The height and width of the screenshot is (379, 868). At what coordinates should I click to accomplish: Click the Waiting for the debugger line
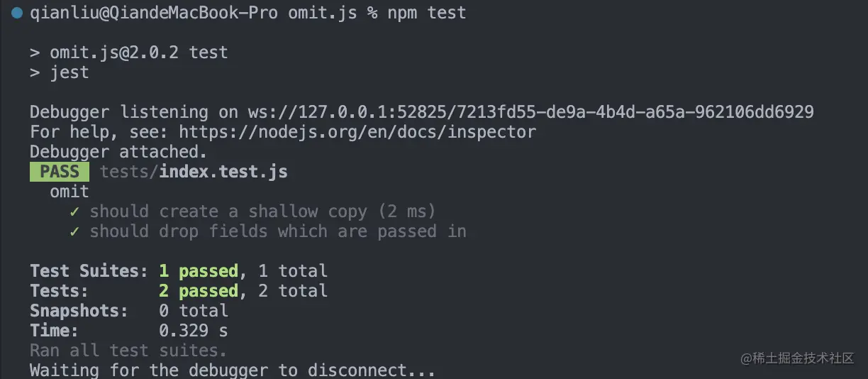pos(232,370)
